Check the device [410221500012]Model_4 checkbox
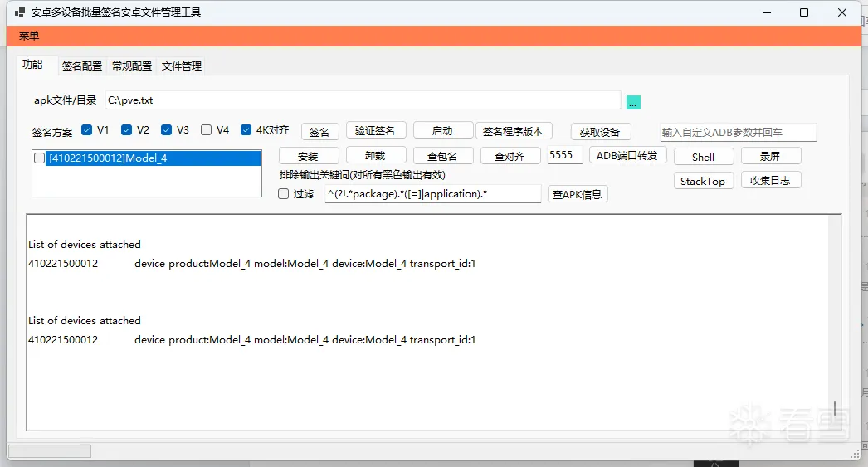 39,158
